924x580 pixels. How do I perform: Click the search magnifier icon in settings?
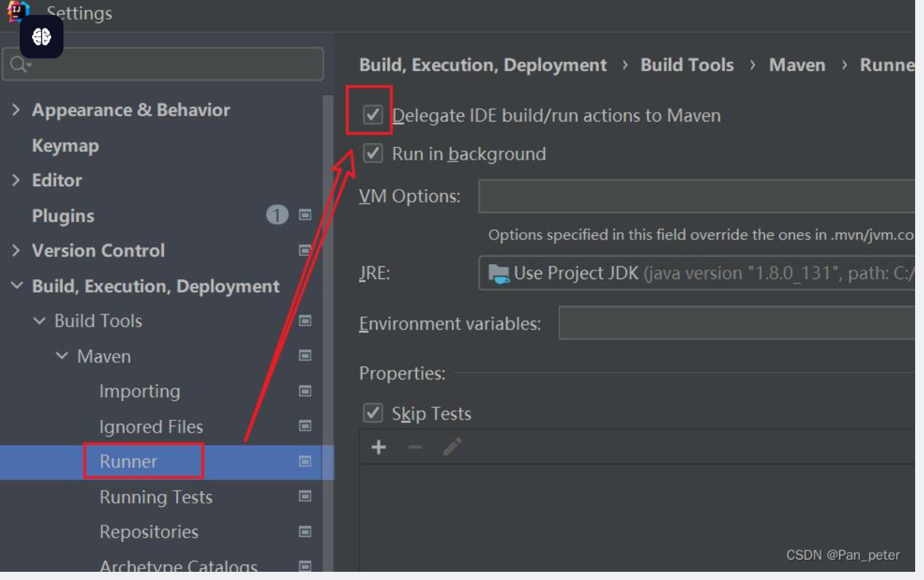coord(18,64)
